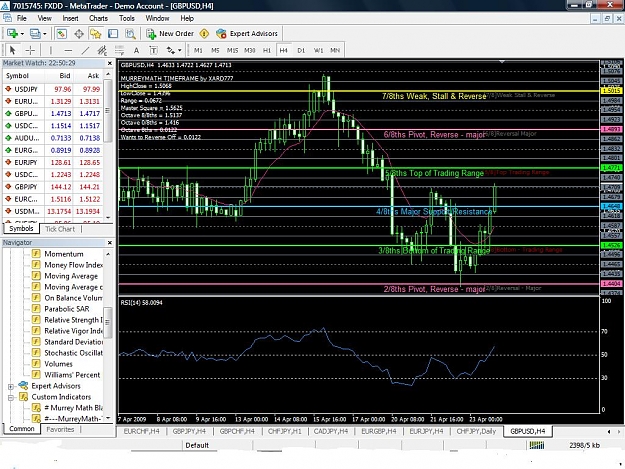Select the EURJPY row in Market Watch
This screenshot has width=625, height=469.
52,163
